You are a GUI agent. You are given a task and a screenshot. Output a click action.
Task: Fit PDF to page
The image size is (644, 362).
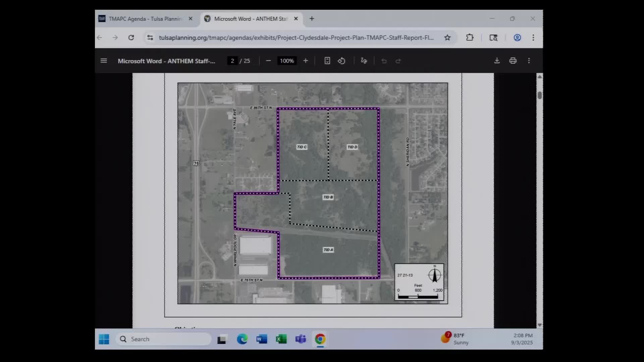[x=327, y=61]
